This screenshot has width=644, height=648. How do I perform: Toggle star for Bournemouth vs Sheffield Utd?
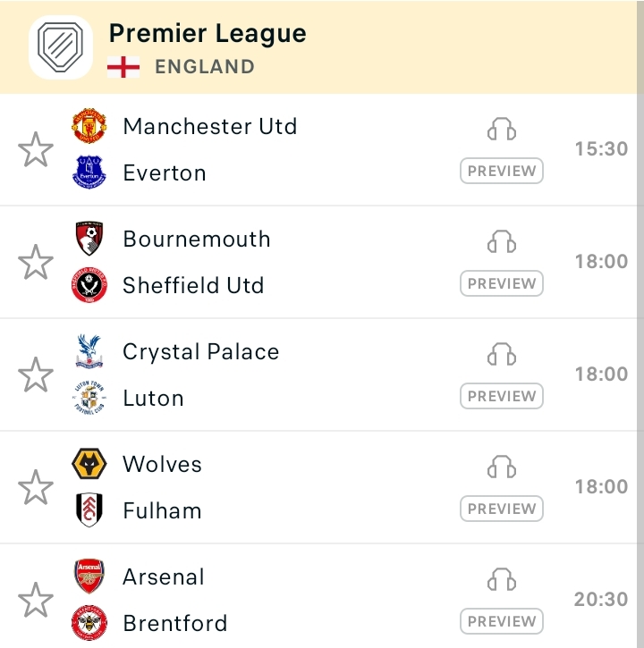[x=36, y=262]
